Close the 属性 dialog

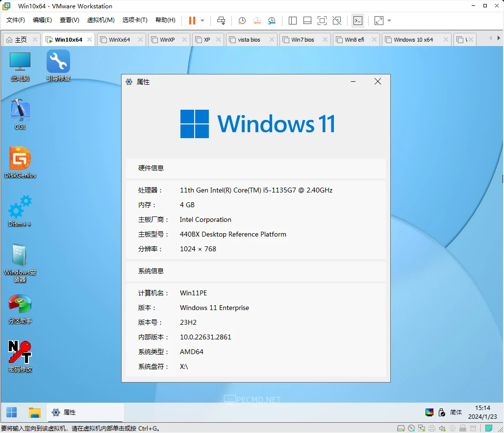pos(378,82)
